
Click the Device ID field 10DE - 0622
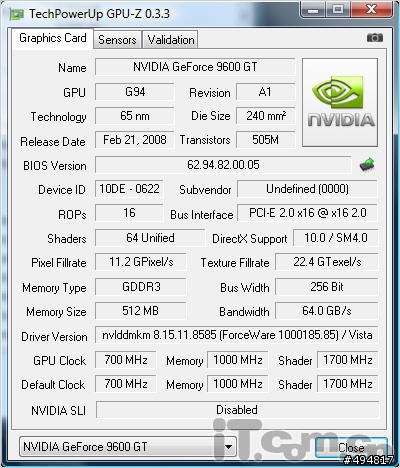129,189
